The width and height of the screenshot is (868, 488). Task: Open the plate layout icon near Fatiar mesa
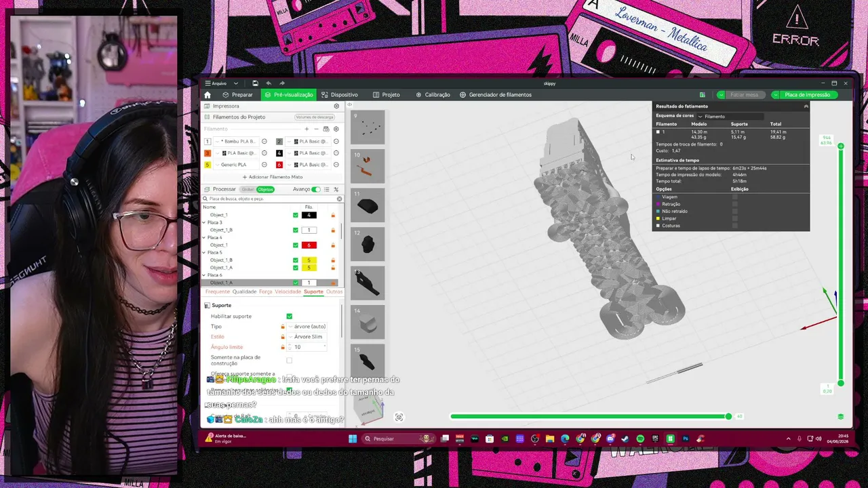[x=703, y=95]
